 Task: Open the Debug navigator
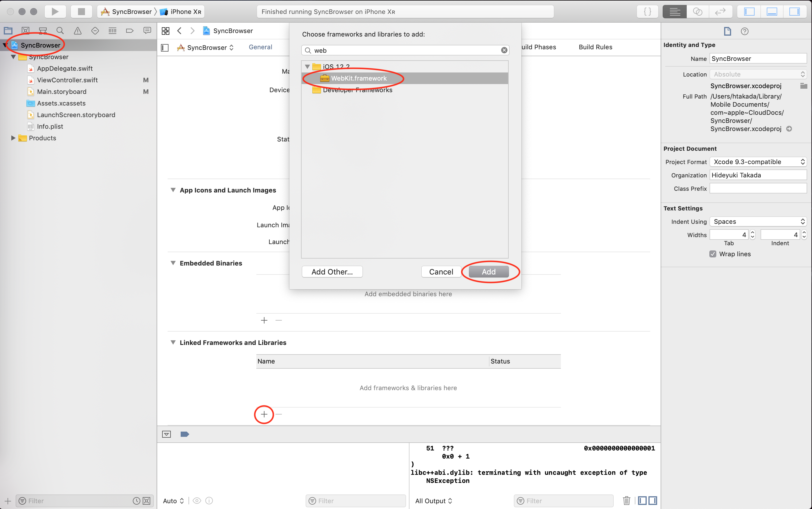pos(113,31)
